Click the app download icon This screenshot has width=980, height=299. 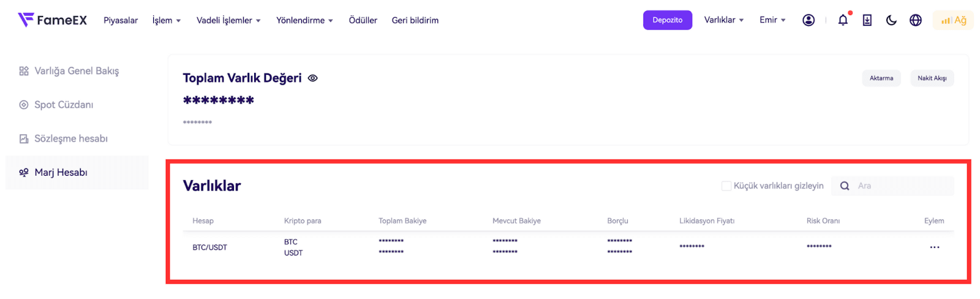(x=867, y=20)
